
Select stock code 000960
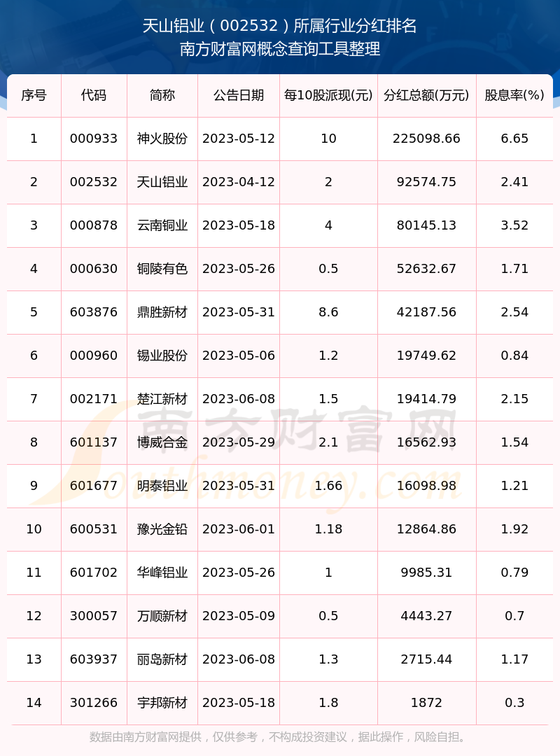click(94, 356)
